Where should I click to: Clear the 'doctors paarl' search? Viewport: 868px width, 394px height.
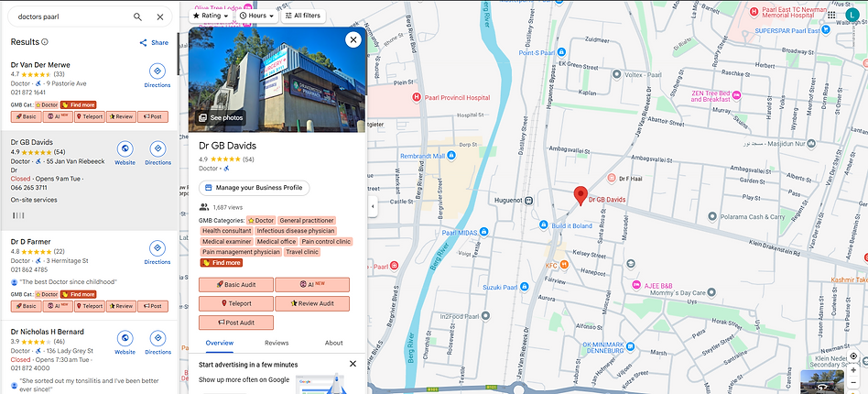pyautogui.click(x=160, y=16)
